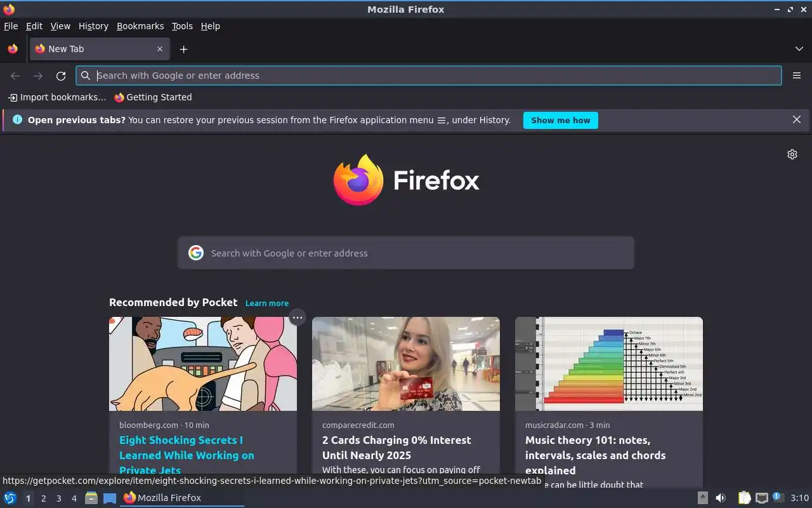Switch to workspace 1
The width and height of the screenshot is (812, 508).
coord(28,498)
